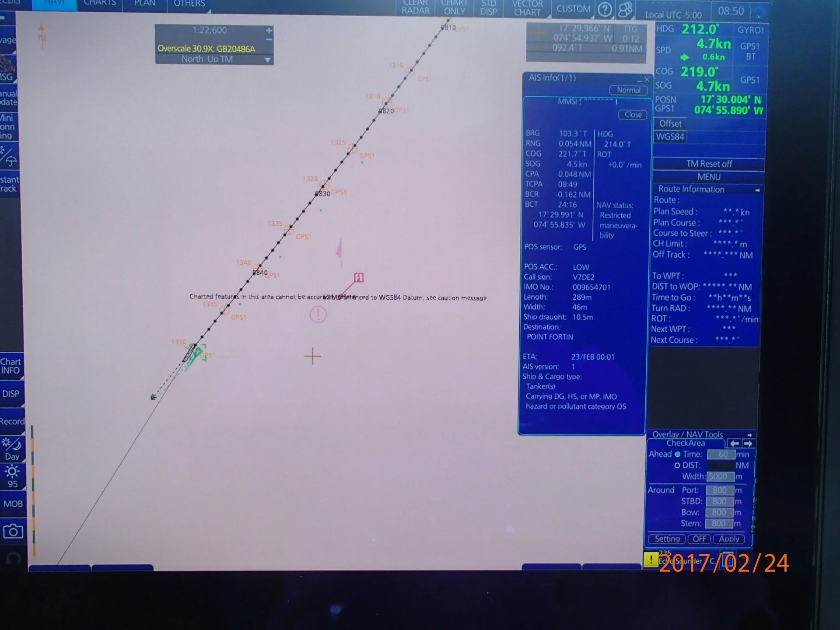
Task: Expand the Route Information panel arrow
Action: coord(757,190)
